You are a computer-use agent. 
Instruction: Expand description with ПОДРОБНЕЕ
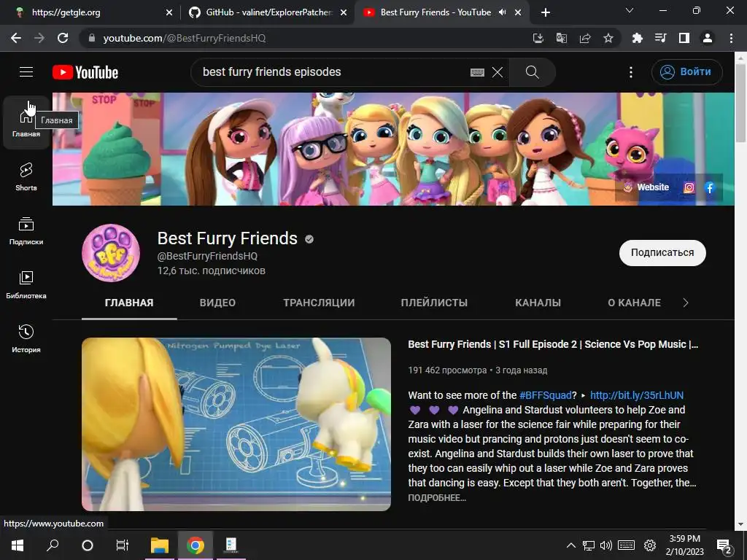click(x=437, y=497)
